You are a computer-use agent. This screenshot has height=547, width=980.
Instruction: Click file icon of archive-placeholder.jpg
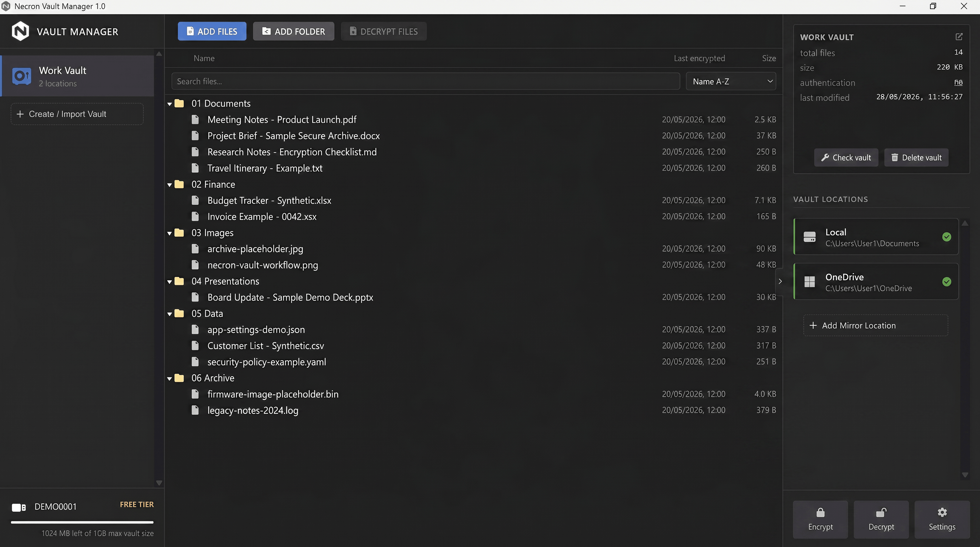pyautogui.click(x=195, y=249)
